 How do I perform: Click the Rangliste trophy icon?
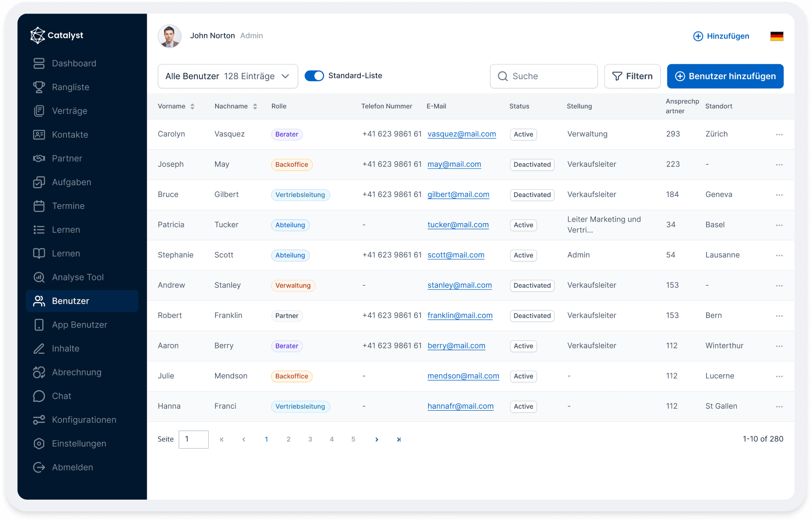pyautogui.click(x=39, y=87)
